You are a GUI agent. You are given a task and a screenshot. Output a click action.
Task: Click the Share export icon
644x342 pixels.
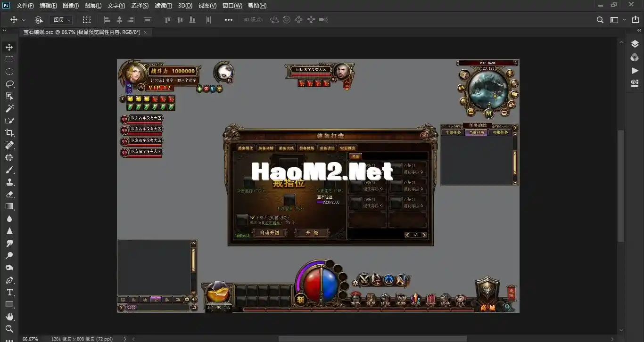(635, 20)
